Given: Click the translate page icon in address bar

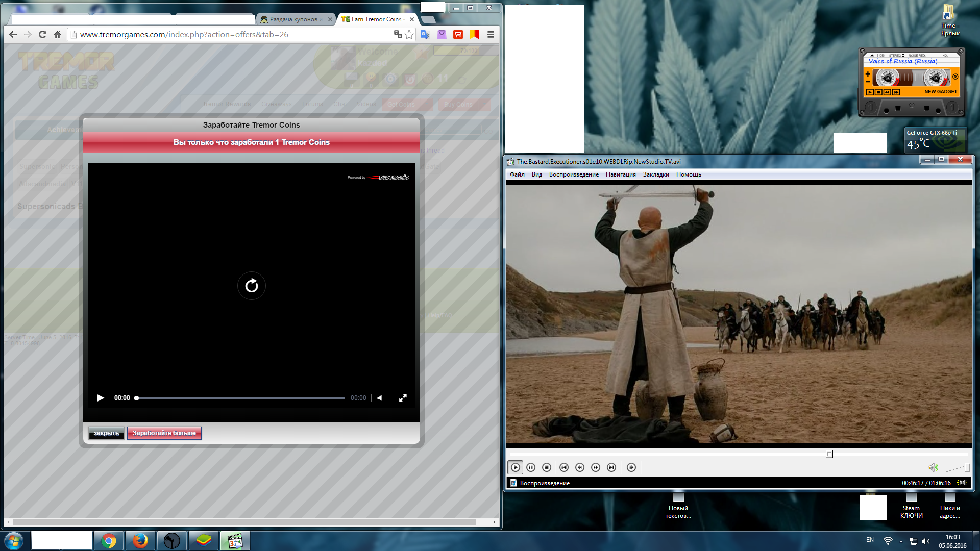Looking at the screenshot, I should click(398, 34).
